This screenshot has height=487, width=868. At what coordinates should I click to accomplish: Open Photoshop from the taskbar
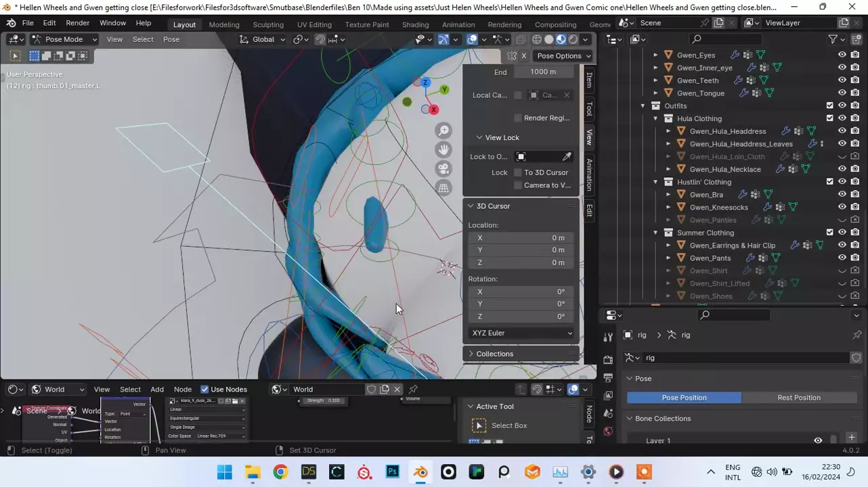coord(393,472)
